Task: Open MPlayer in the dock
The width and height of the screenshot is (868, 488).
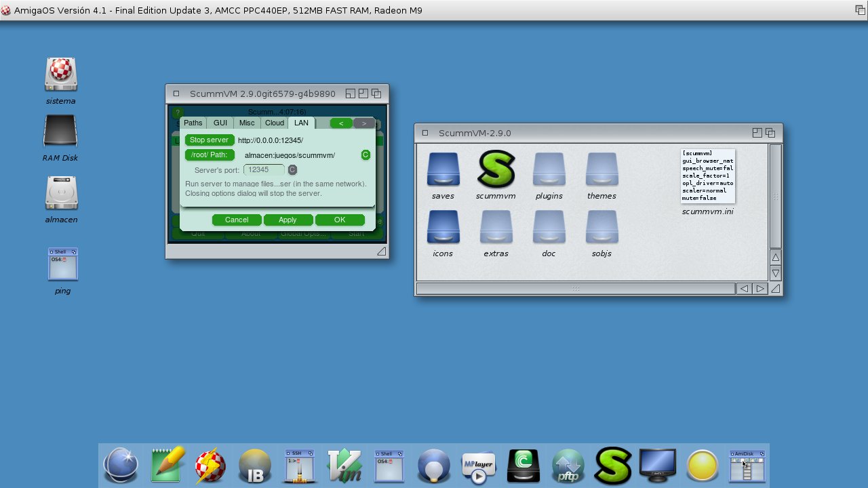Action: pos(478,466)
